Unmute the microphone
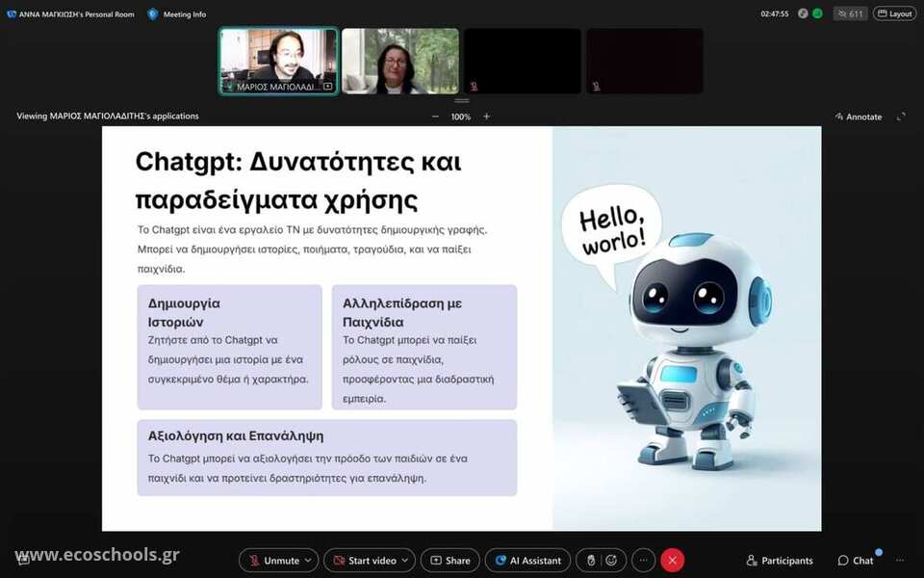This screenshot has height=578, width=924. (x=273, y=561)
